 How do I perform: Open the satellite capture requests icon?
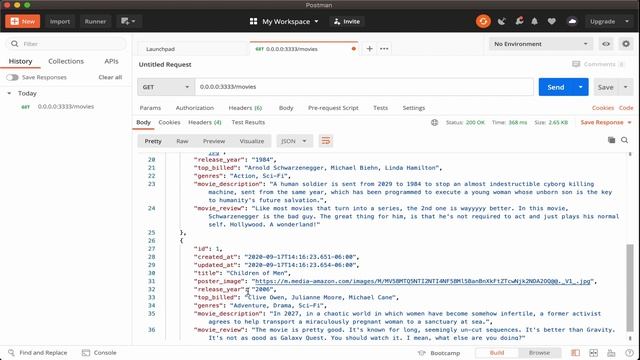point(502,21)
